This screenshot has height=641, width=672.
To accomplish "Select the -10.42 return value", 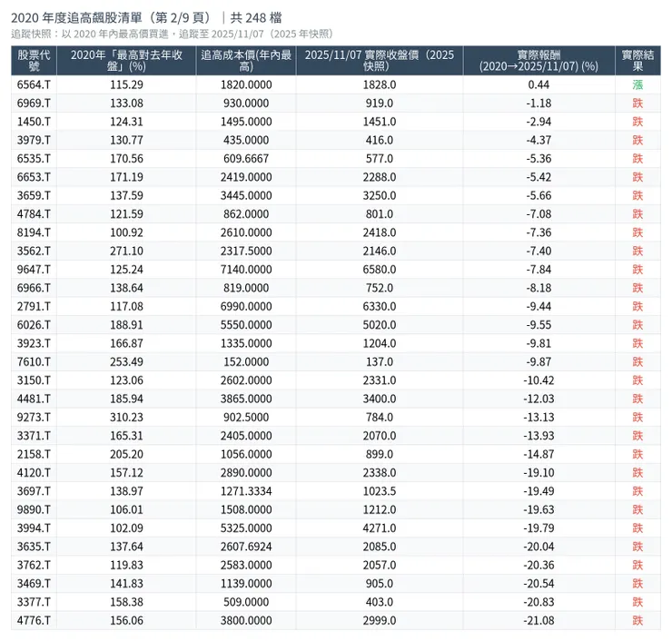I will 539,380.
